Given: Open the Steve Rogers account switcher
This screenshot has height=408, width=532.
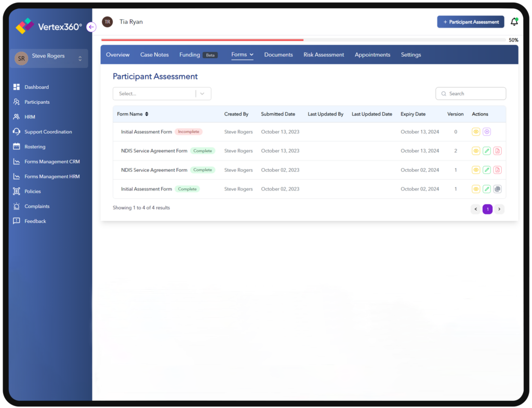Looking at the screenshot, I should (48, 58).
